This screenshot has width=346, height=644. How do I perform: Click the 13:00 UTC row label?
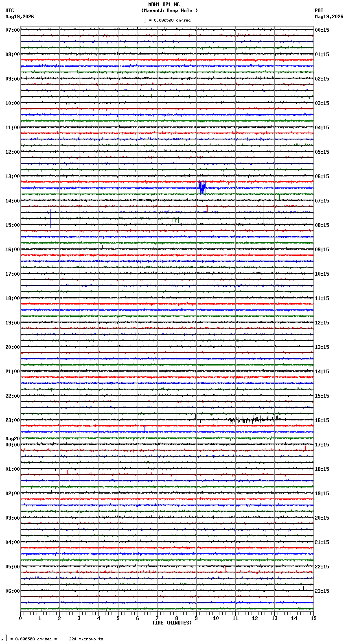pyautogui.click(x=13, y=176)
